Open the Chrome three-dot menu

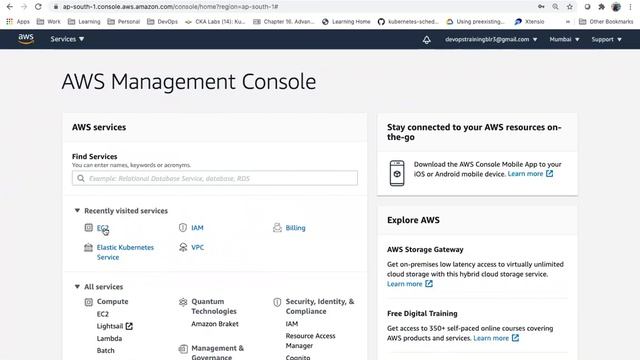(631, 7)
